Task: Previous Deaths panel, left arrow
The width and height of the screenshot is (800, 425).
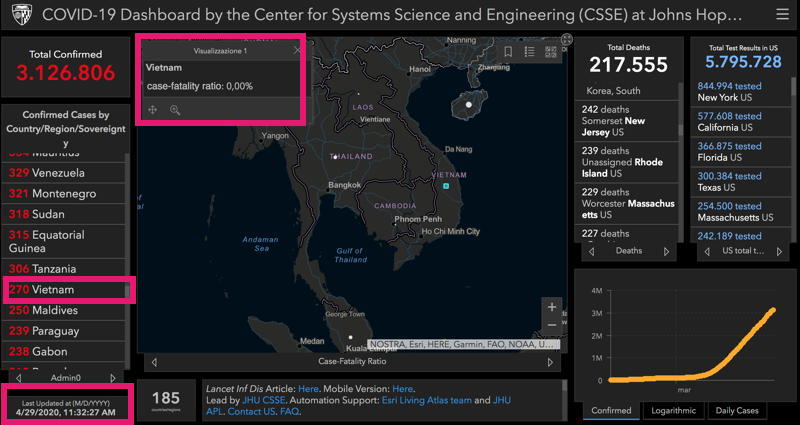Action: pyautogui.click(x=592, y=251)
